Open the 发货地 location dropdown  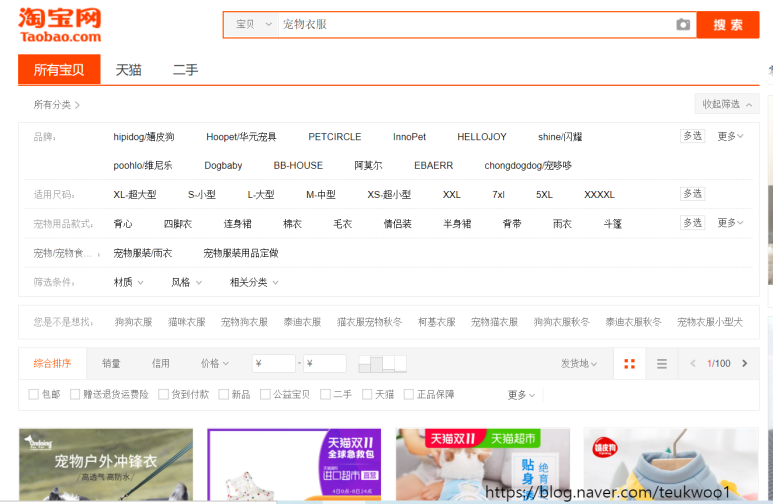tap(579, 363)
